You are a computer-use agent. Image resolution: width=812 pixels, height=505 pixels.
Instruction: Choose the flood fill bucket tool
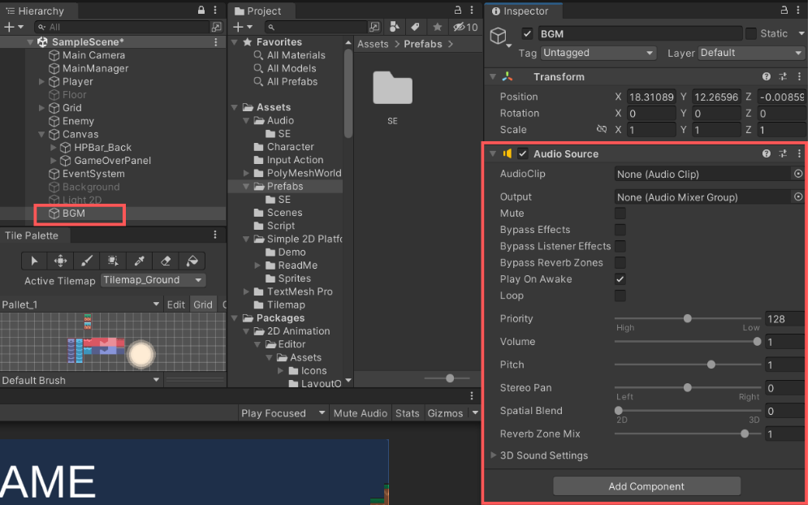[192, 261]
